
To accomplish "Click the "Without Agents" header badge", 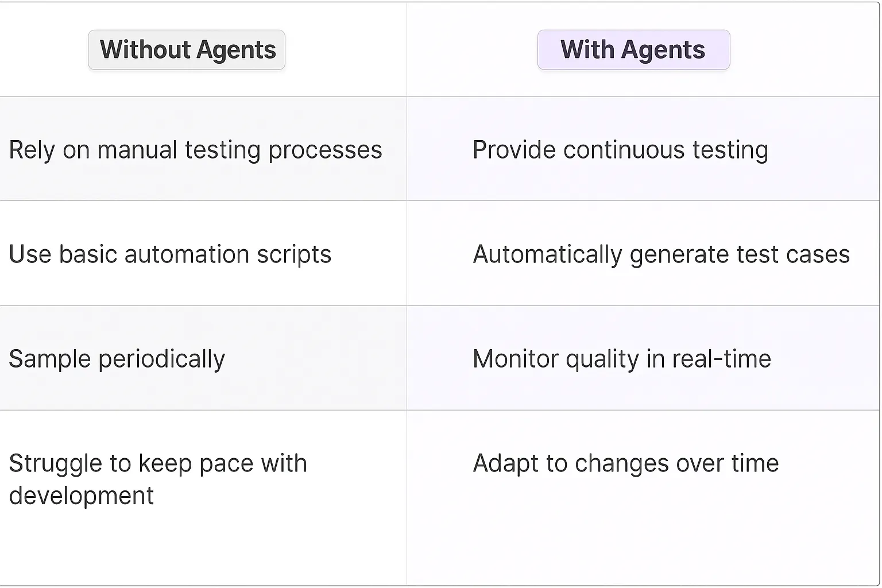I will pos(187,50).
